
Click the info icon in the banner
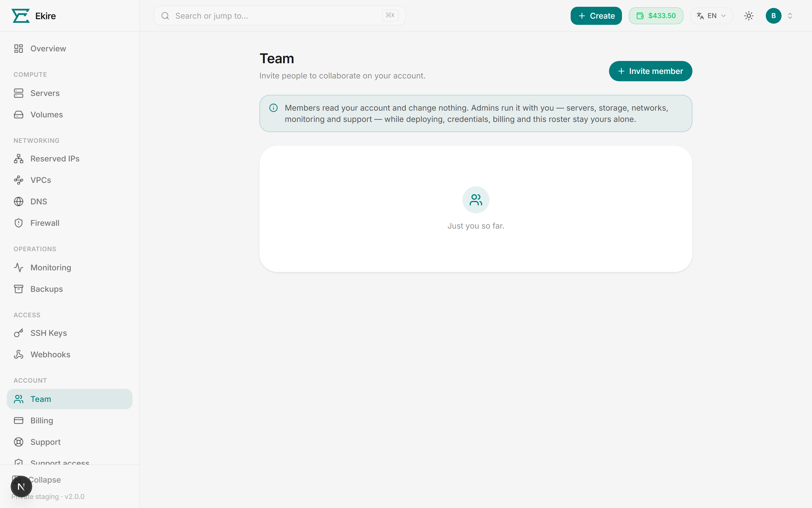[273, 108]
